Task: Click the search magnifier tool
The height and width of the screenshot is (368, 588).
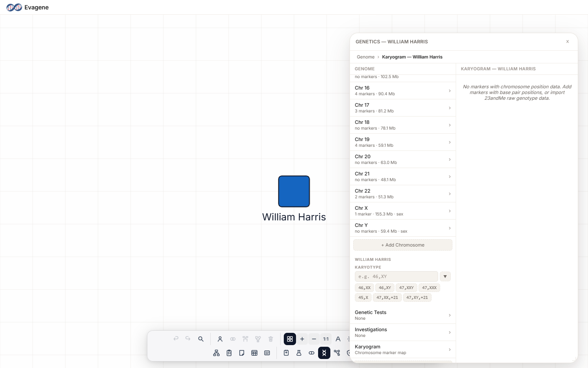Action: [201, 339]
